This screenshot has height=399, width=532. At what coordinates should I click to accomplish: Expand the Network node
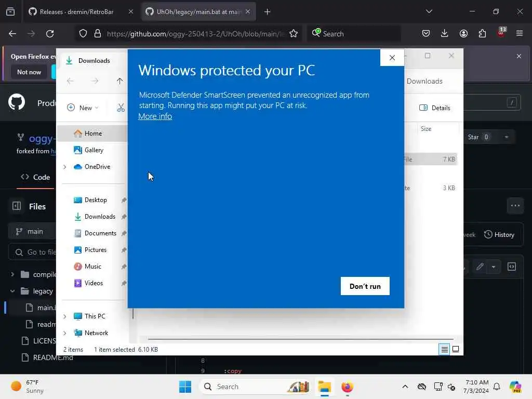64,333
